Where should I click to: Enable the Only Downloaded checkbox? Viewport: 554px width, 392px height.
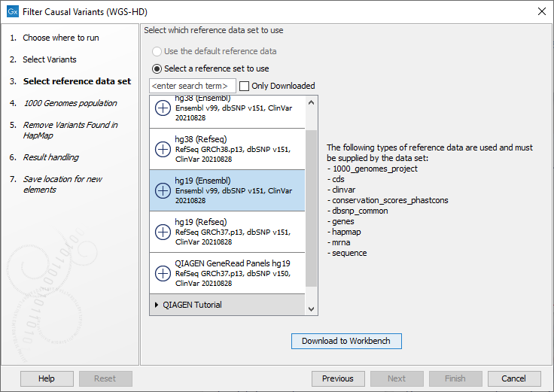245,86
